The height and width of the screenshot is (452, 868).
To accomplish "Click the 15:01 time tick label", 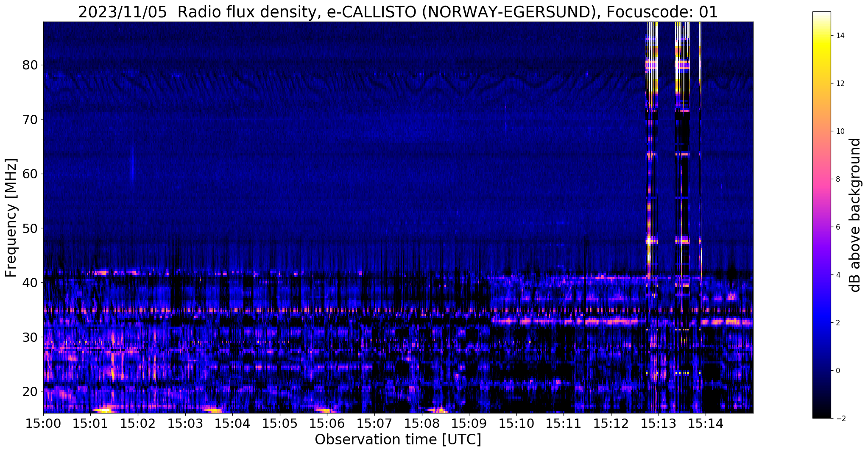I will pyautogui.click(x=91, y=424).
